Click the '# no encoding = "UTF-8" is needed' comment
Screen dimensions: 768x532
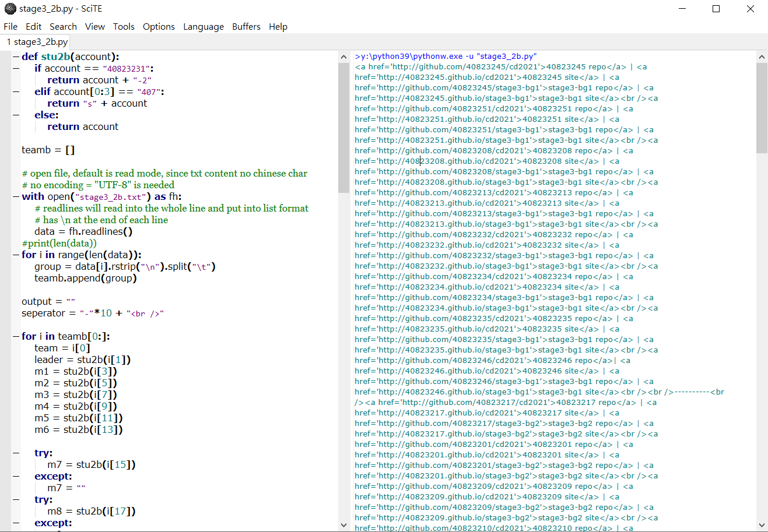[98, 185]
